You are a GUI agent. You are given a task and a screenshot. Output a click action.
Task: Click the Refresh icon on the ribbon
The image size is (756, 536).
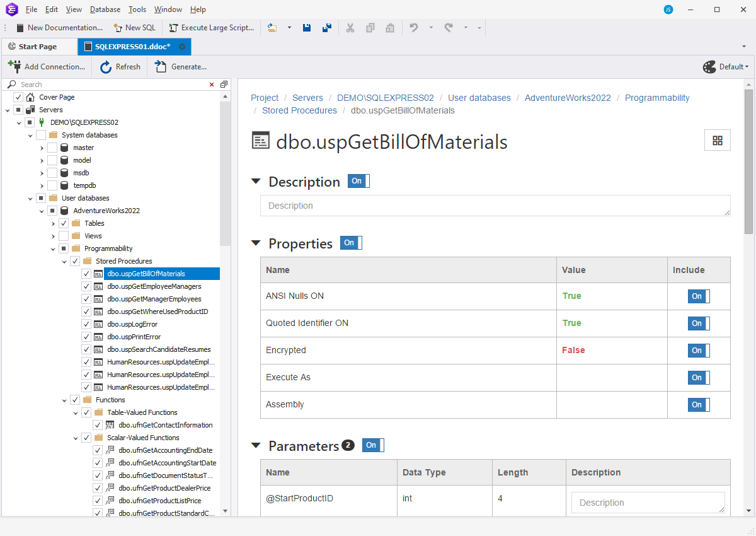click(105, 66)
